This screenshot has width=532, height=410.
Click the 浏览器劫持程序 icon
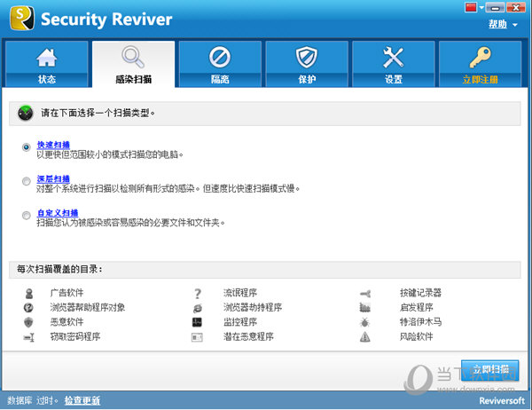198,308
